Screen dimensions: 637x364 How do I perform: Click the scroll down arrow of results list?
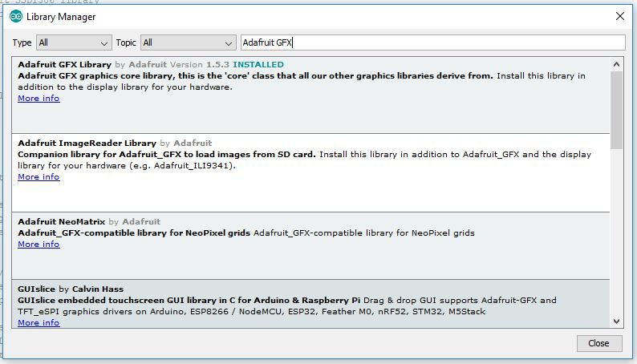click(x=616, y=322)
